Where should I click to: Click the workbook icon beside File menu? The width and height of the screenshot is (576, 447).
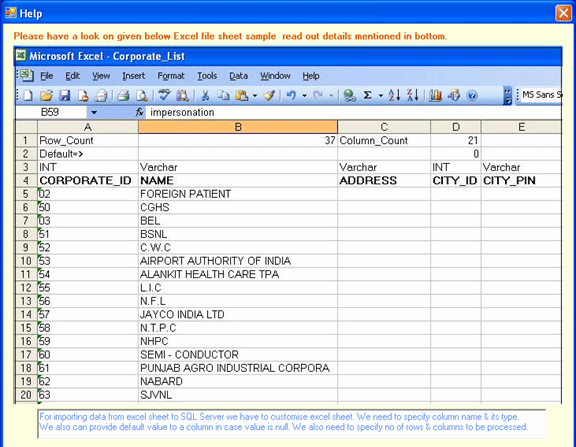(26, 75)
